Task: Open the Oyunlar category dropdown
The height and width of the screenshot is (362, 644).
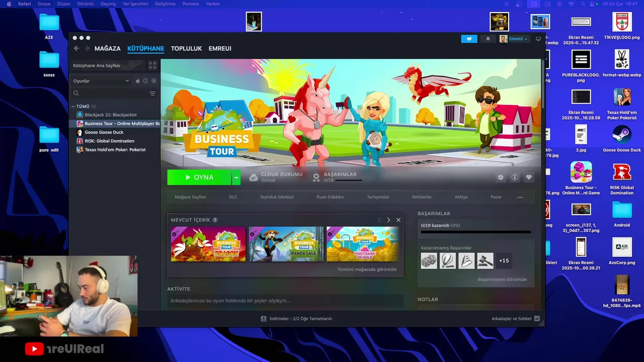Action: click(101, 80)
